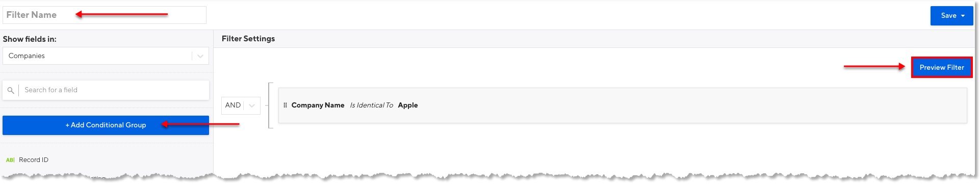980x188 pixels.
Task: Click the Show fields in label
Action: coord(30,39)
